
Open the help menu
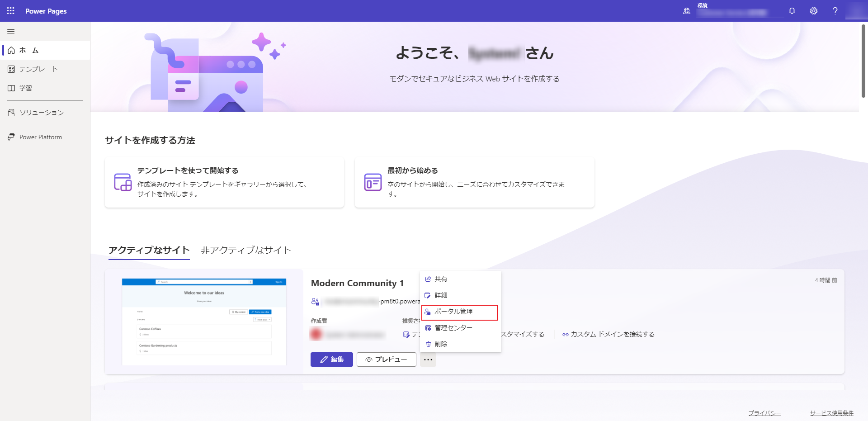(835, 10)
